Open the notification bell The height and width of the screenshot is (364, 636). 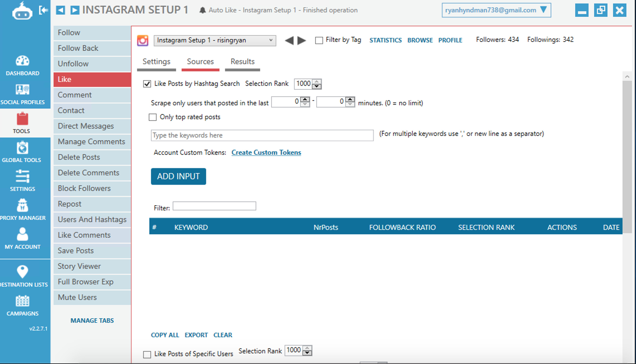tap(203, 10)
